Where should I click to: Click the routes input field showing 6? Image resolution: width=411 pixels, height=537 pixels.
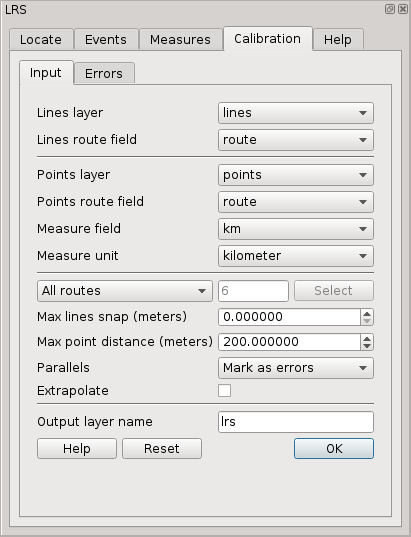pos(253,291)
